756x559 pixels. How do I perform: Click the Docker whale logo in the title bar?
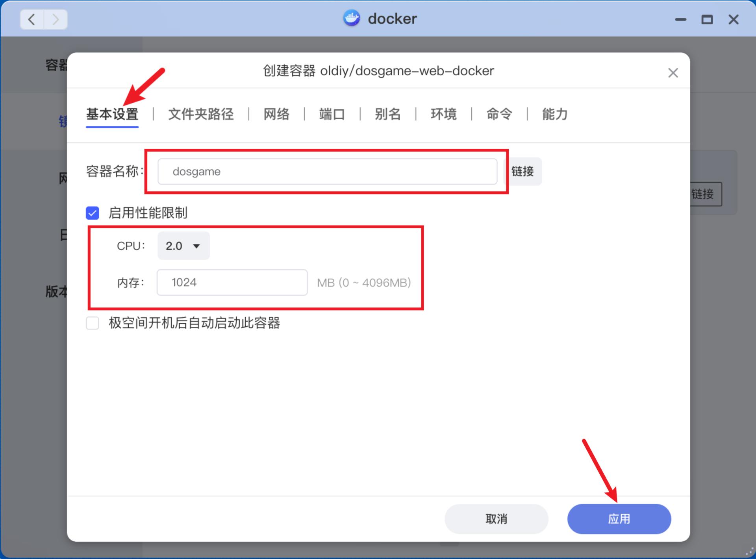click(x=352, y=18)
